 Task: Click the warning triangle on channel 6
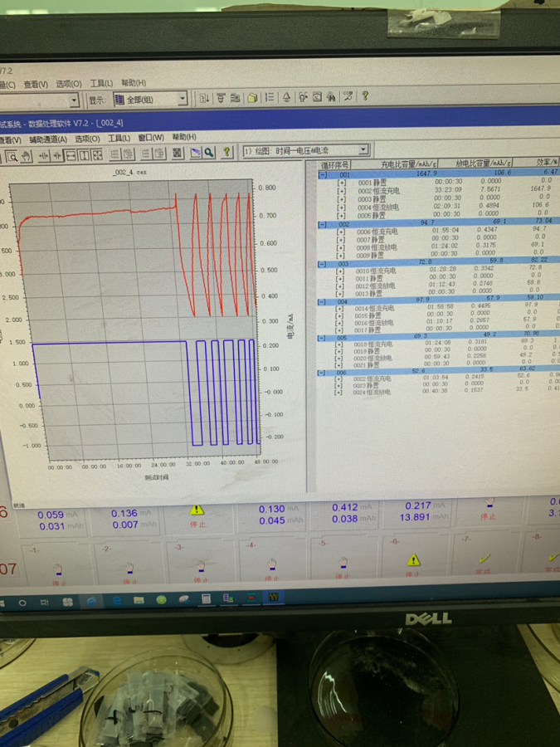click(x=413, y=560)
